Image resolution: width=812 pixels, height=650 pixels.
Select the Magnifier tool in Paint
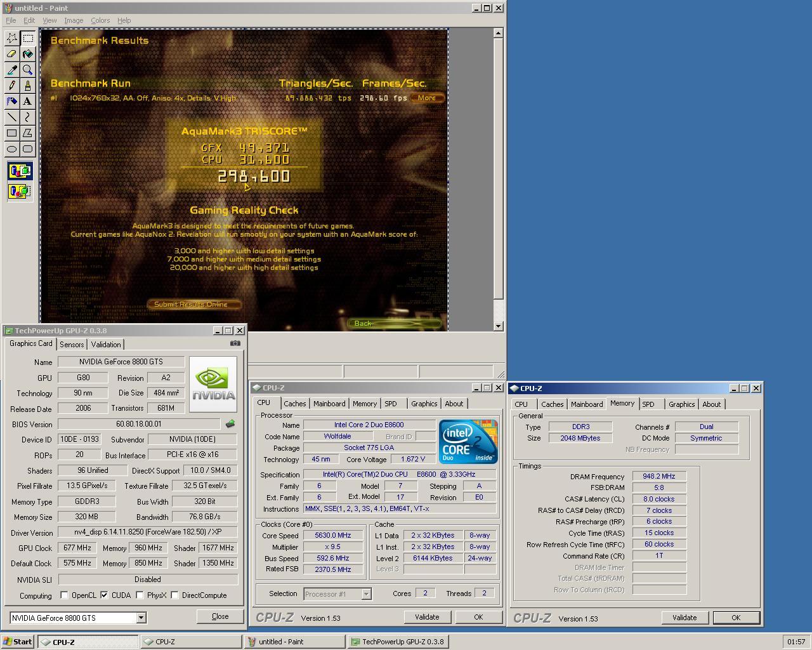point(28,70)
